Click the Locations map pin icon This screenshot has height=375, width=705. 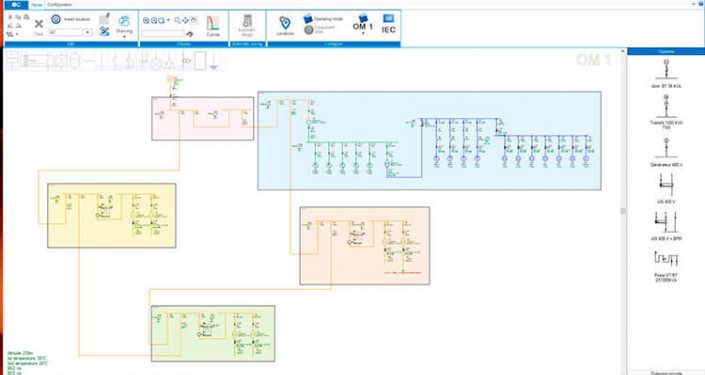click(285, 22)
